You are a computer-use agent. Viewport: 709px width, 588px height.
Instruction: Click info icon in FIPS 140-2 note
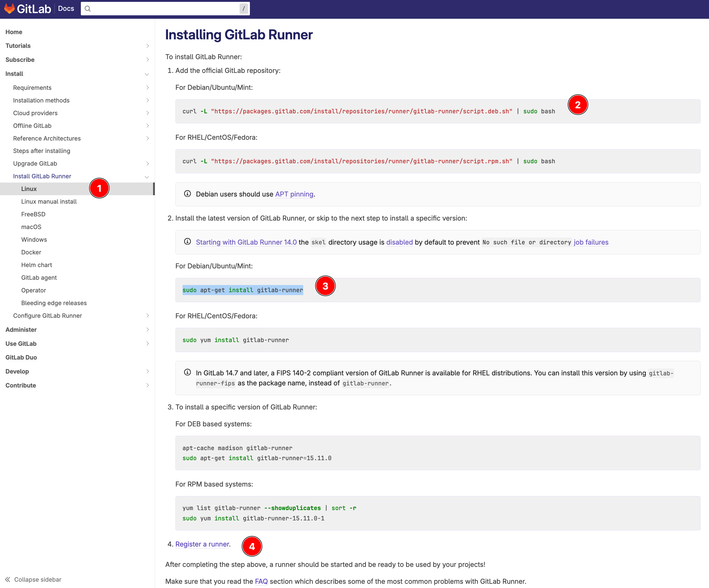pos(187,372)
